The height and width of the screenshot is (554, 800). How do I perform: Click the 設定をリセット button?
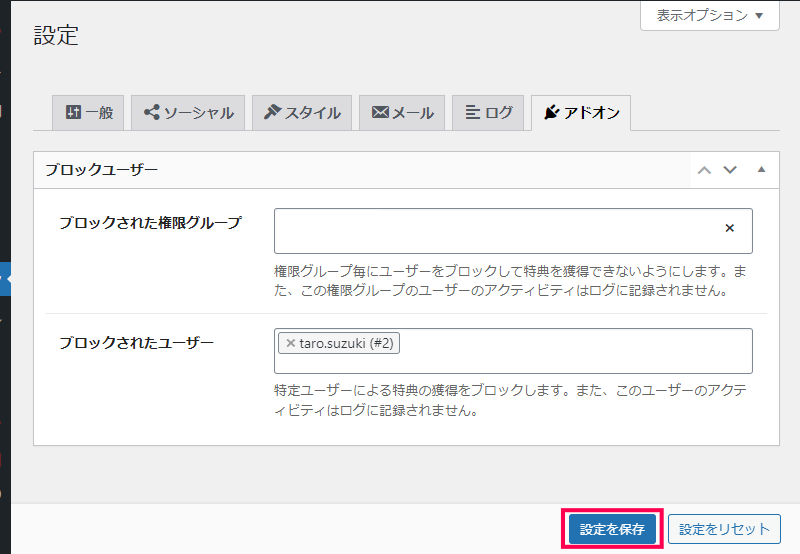coord(724,529)
